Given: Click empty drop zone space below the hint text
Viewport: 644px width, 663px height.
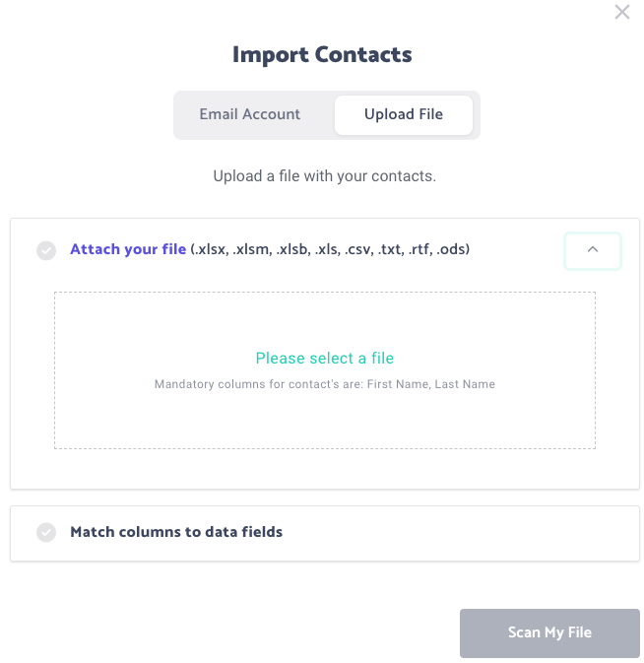Looking at the screenshot, I should pyautogui.click(x=325, y=420).
